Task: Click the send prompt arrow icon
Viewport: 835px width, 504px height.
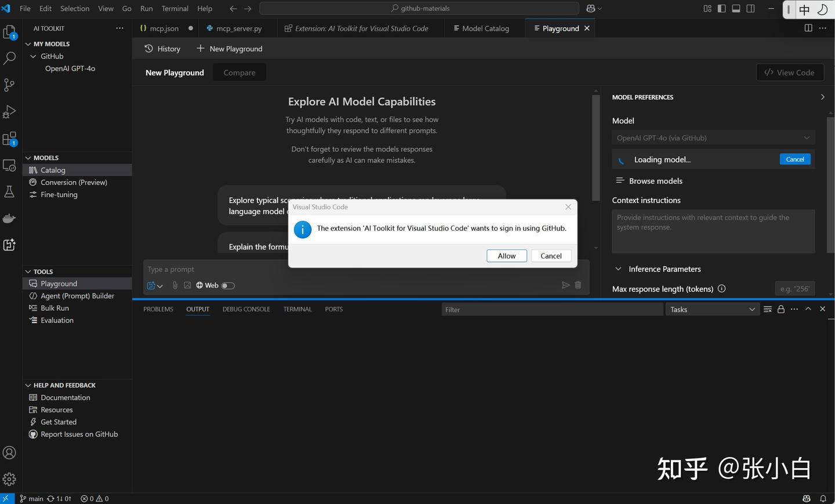Action: [566, 285]
